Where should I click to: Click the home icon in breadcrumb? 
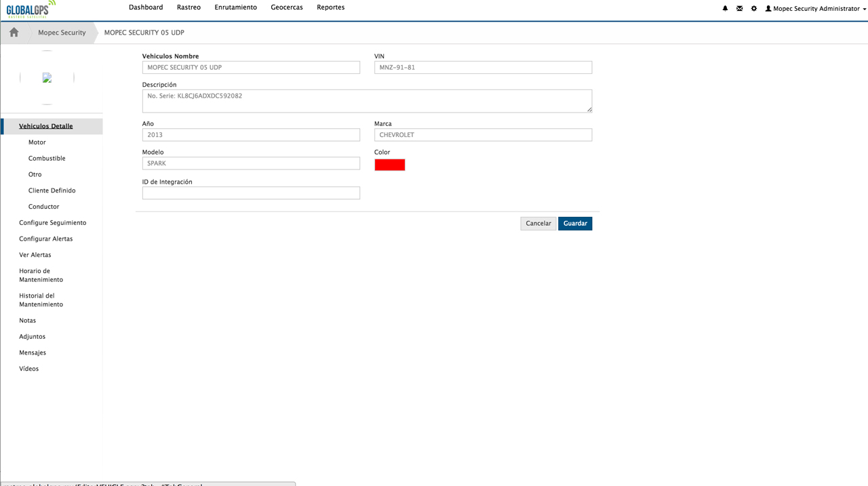pos(14,33)
